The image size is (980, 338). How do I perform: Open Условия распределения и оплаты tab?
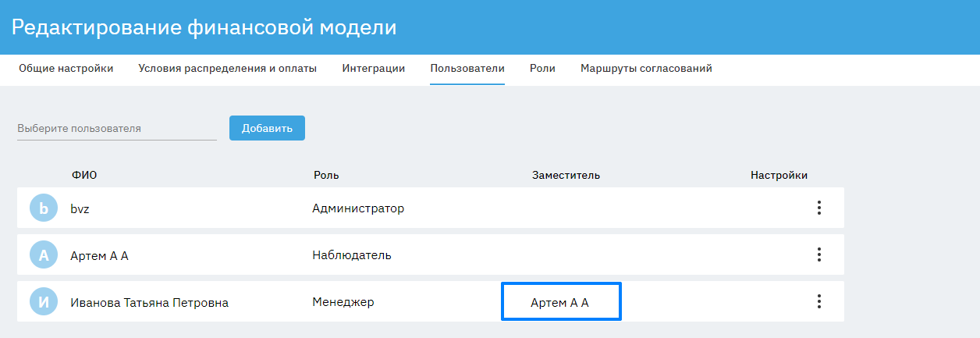click(x=227, y=69)
